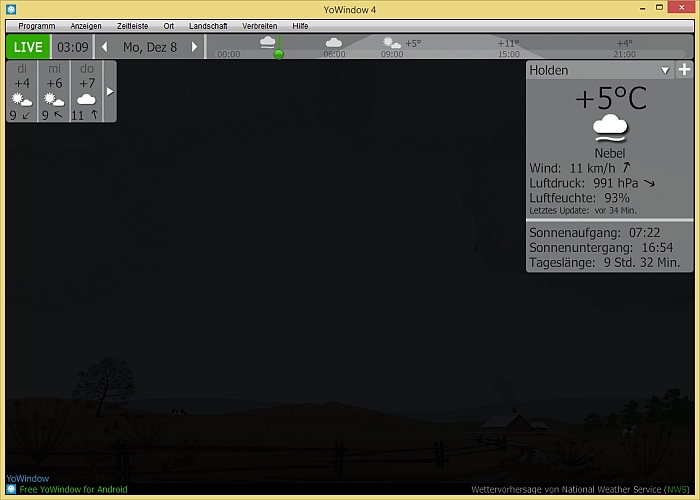This screenshot has height=500, width=700.
Task: Click the bare tree in the landscape
Action: [104, 385]
